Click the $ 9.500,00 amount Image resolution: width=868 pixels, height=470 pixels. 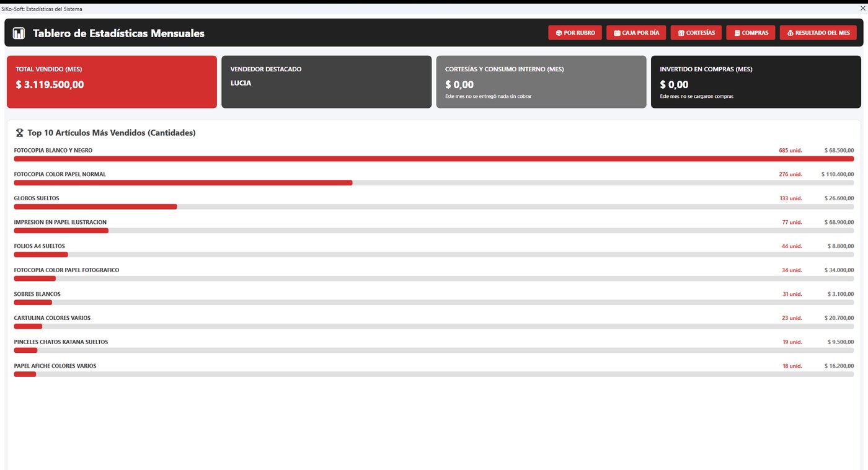point(841,342)
